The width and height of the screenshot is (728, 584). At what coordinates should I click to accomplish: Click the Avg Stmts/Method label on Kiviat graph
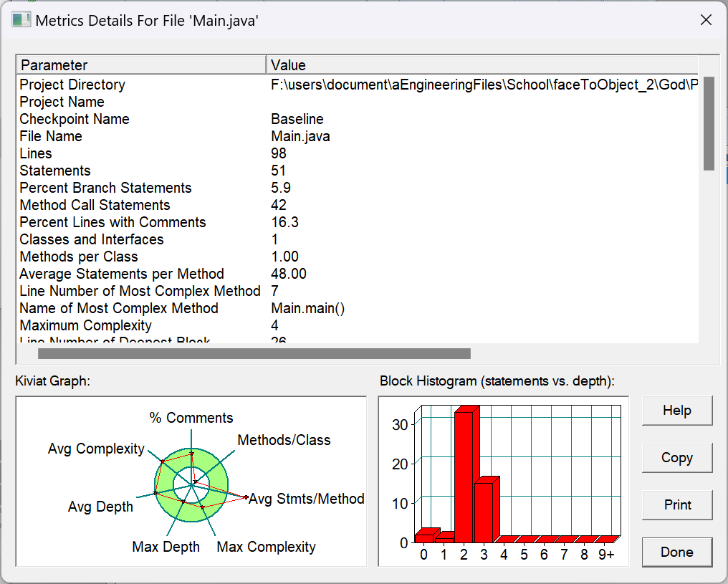(x=307, y=499)
